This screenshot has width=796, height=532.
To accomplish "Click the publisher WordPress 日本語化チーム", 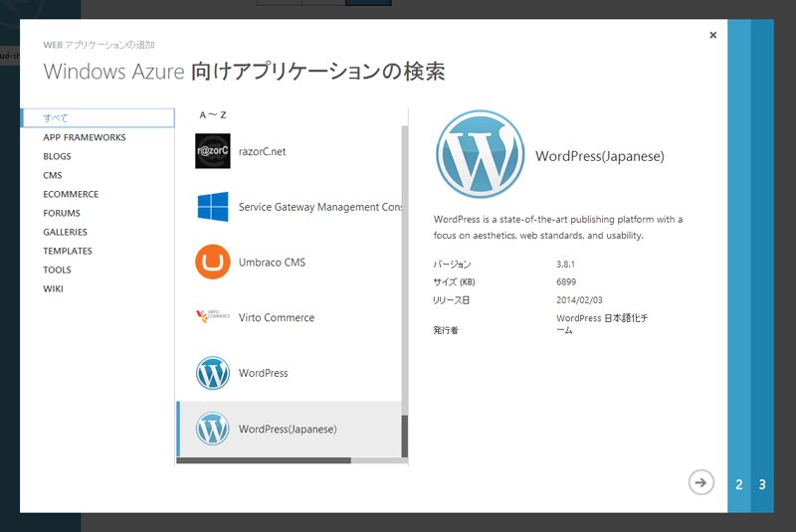I will (x=602, y=323).
